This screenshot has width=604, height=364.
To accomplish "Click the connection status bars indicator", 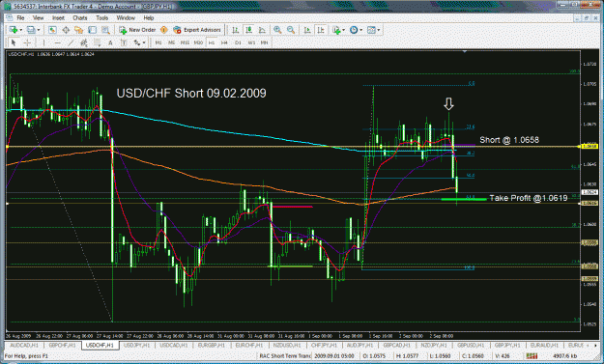I will tap(532, 356).
